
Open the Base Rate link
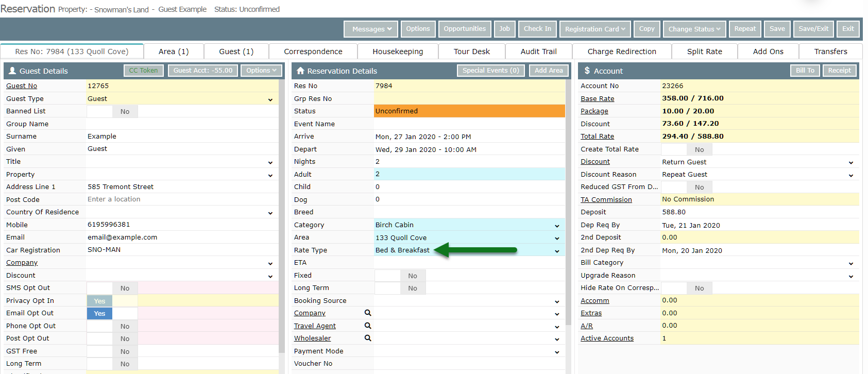tap(597, 98)
